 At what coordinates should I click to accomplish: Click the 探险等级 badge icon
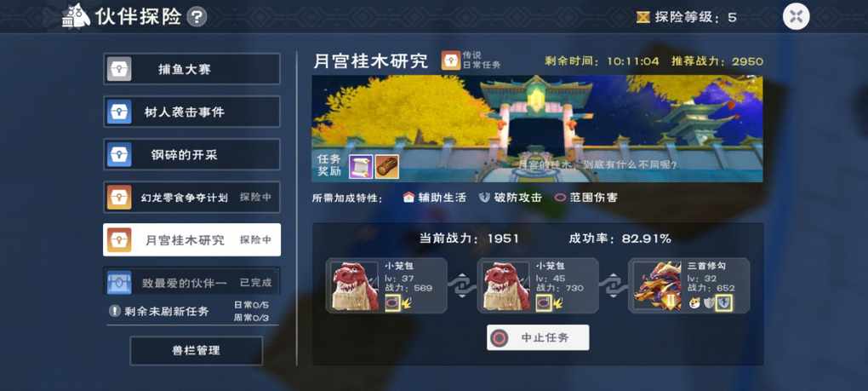click(x=642, y=17)
